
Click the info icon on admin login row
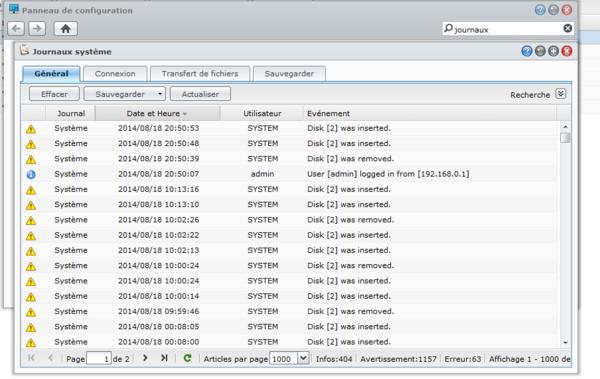coord(31,175)
